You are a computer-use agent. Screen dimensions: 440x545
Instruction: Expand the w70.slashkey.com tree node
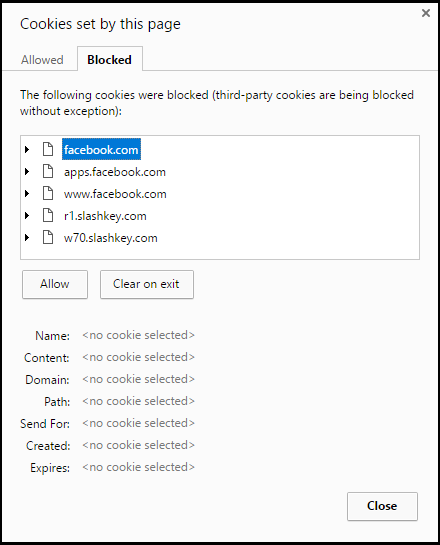tap(27, 238)
